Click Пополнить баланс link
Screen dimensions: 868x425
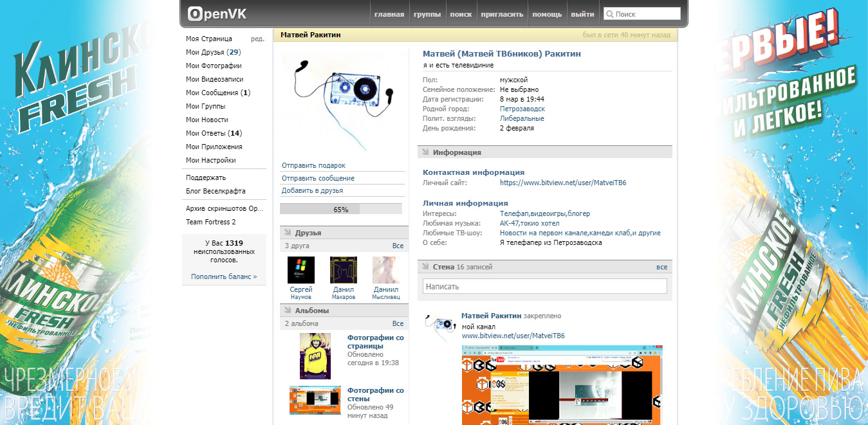[x=223, y=276]
